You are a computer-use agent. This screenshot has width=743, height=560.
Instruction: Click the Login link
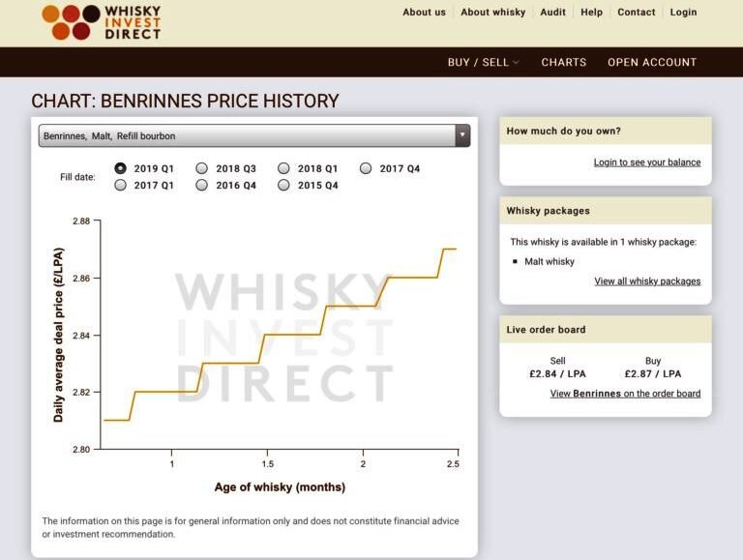683,13
